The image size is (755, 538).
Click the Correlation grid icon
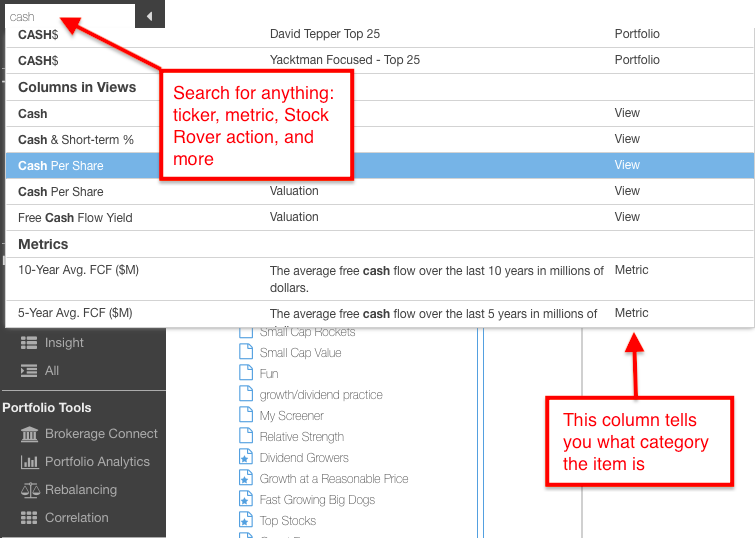(29, 518)
